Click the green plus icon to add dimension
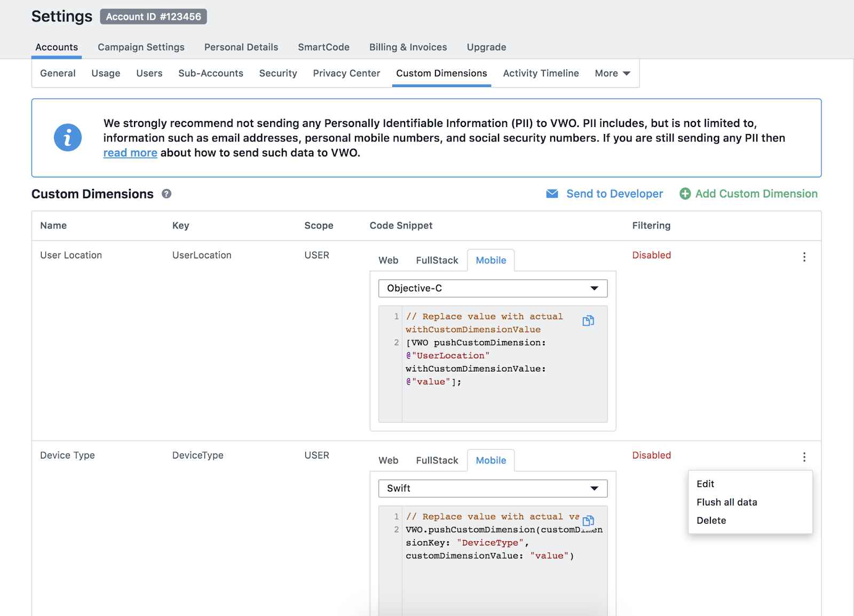Image resolution: width=854 pixels, height=616 pixels. point(685,194)
